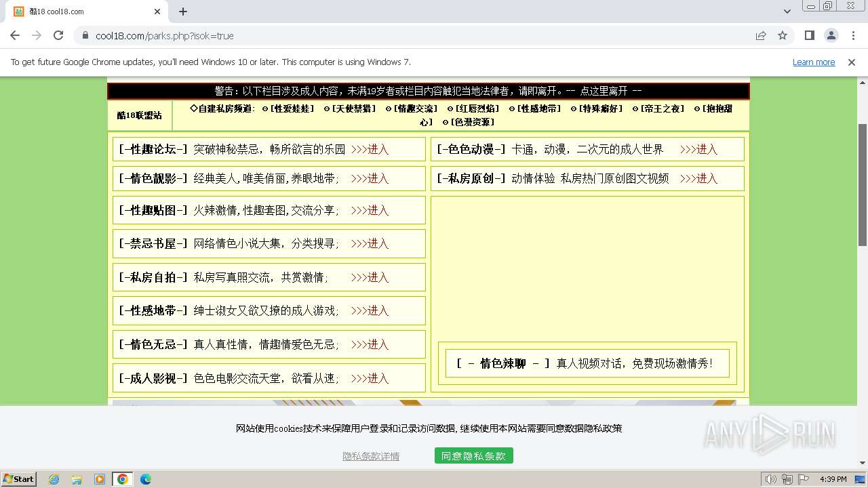Click the 酷18联盟站 label

click(140, 115)
